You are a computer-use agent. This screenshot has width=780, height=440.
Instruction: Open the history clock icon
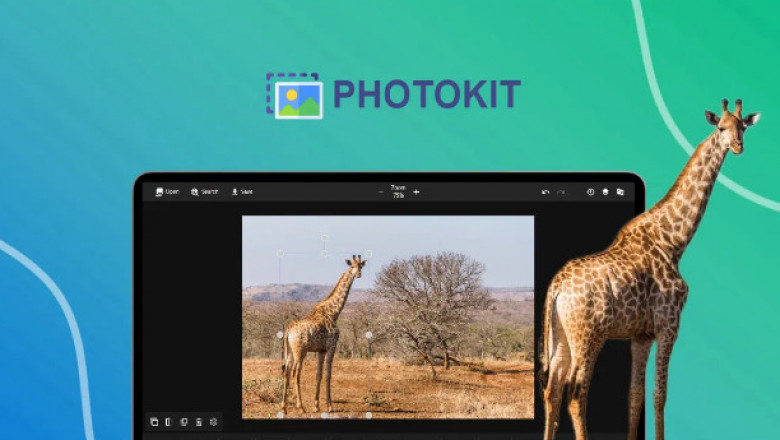pyautogui.click(x=590, y=192)
